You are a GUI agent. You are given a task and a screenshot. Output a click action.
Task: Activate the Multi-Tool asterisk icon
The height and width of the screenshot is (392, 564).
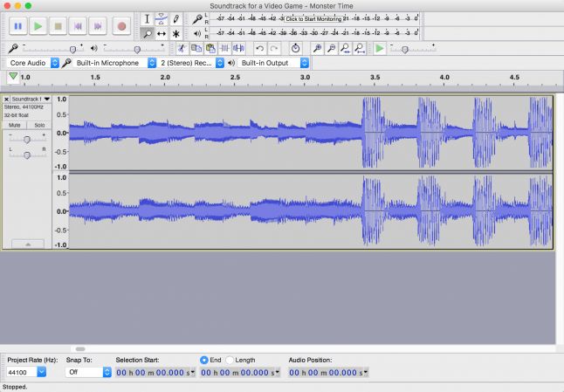176,33
